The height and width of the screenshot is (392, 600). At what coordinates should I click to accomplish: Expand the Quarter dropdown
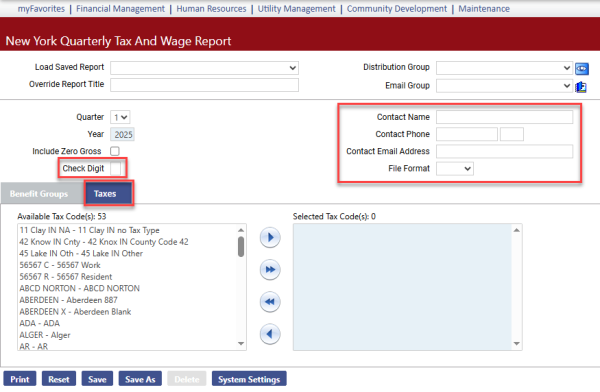tap(120, 118)
